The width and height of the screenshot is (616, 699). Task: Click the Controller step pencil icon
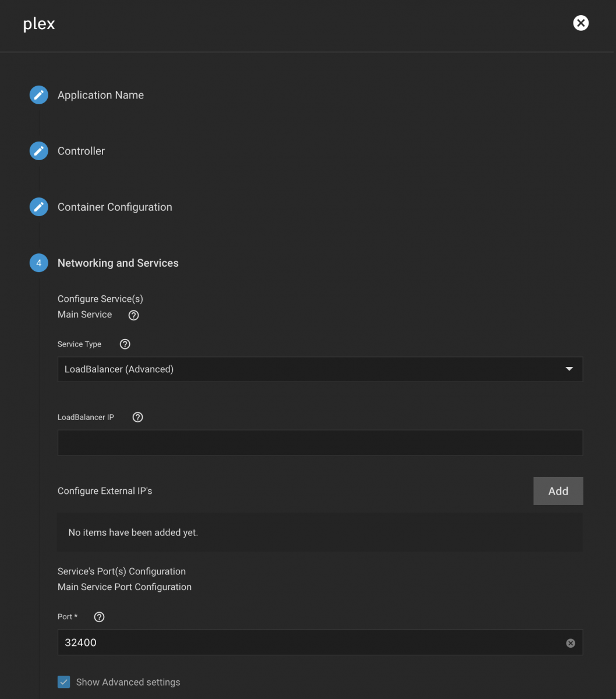click(39, 151)
